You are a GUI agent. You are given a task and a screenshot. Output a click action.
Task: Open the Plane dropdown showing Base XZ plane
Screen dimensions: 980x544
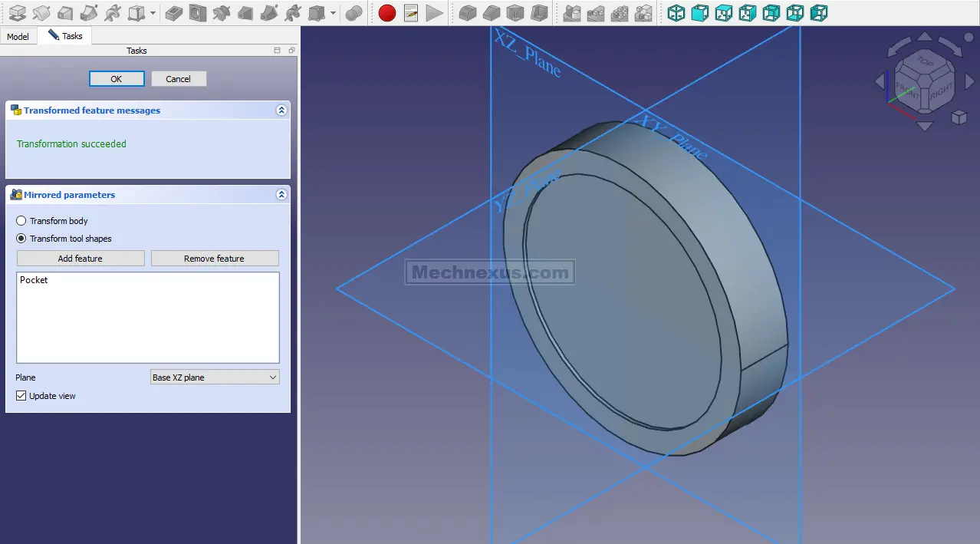[215, 378]
